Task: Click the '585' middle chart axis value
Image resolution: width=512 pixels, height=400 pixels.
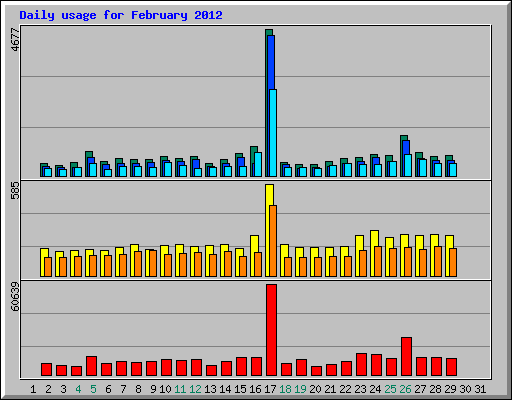Action: 15,191
